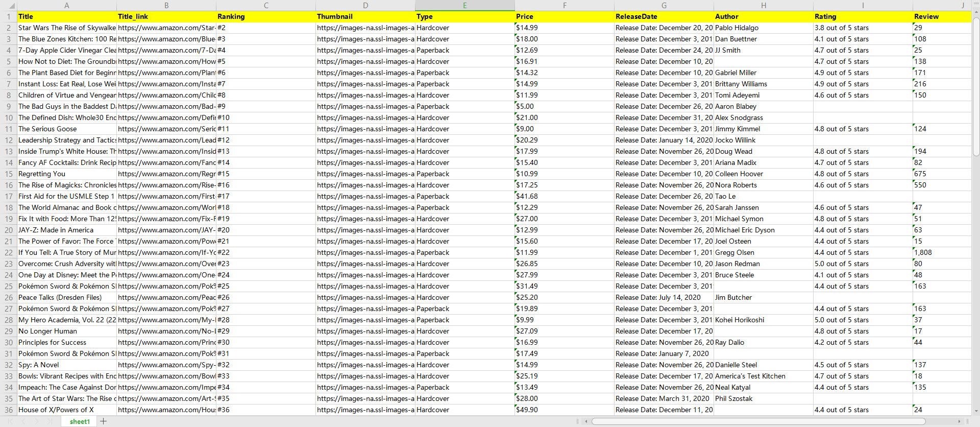The image size is (980, 427).
Task: Select column H header
Action: (x=764, y=5)
